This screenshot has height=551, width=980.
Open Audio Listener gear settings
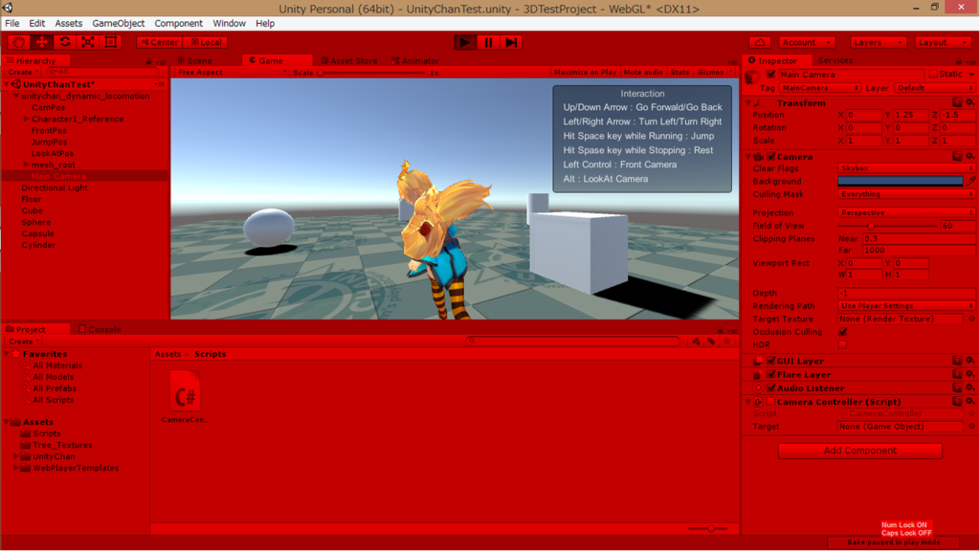tap(970, 388)
